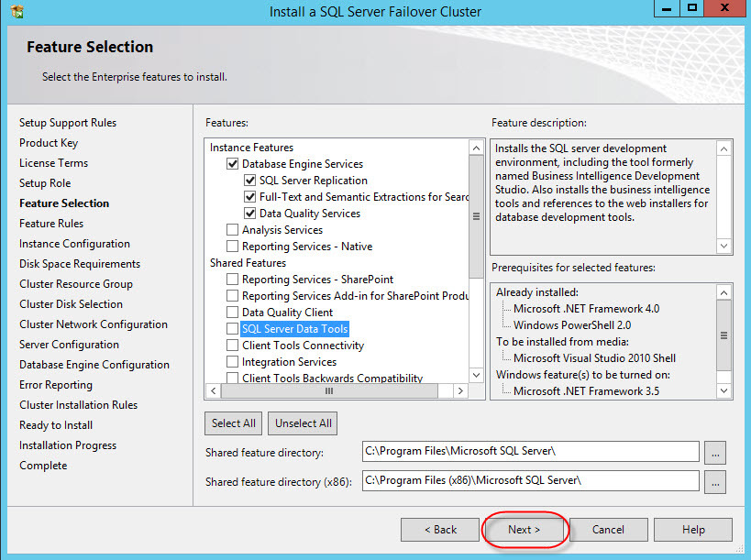Click the installer icon in title bar

coord(17,12)
